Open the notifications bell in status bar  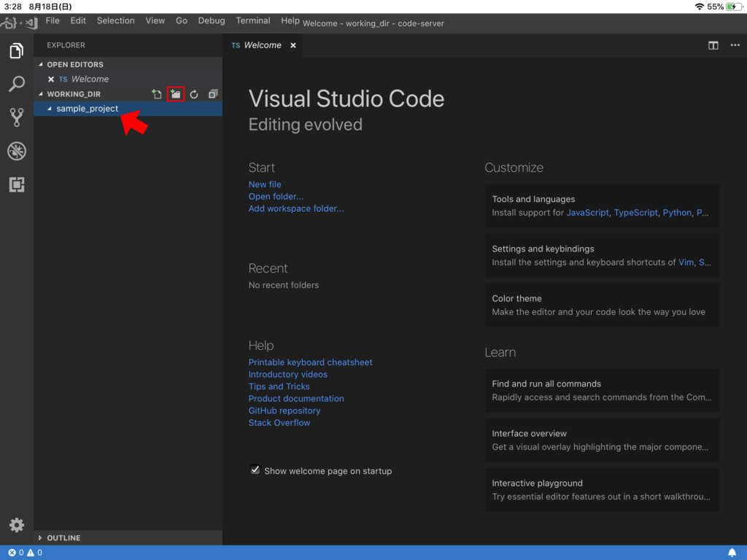(732, 553)
